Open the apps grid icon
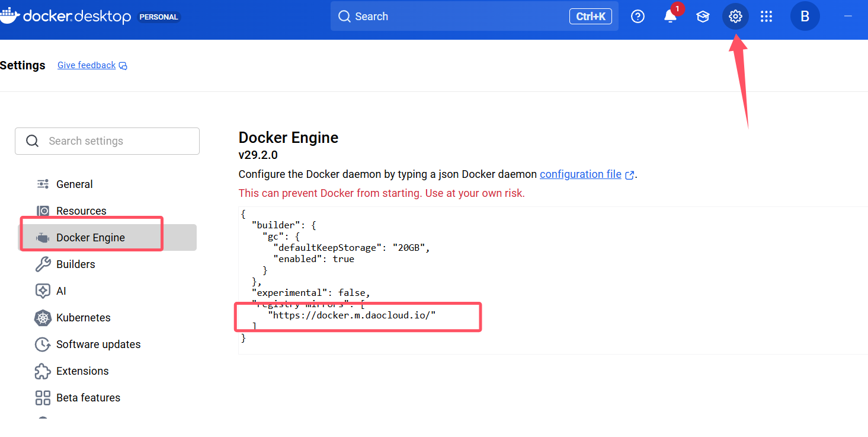 [x=767, y=17]
